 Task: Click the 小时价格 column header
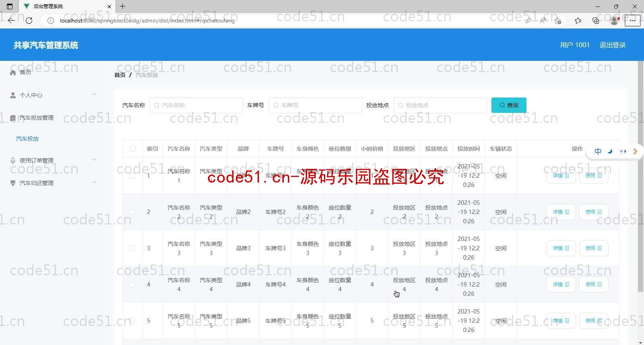point(372,149)
